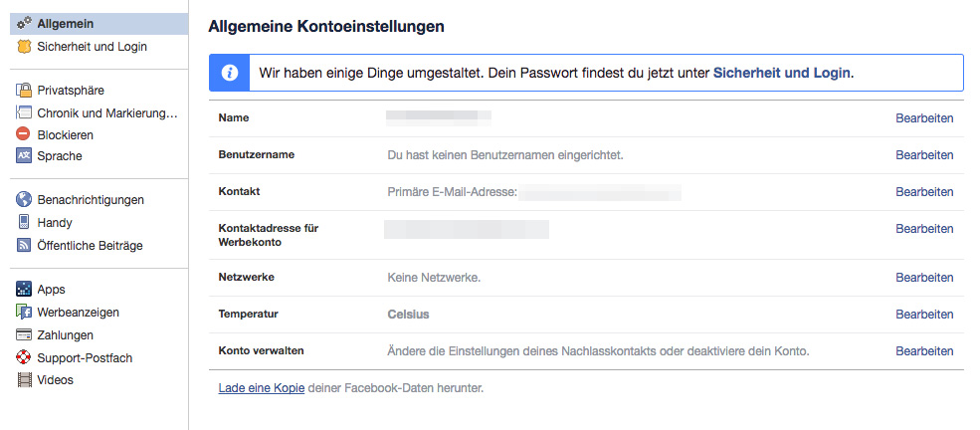Click the shield icon for Sicherheit und Login
The height and width of the screenshot is (430, 980).
point(25,47)
